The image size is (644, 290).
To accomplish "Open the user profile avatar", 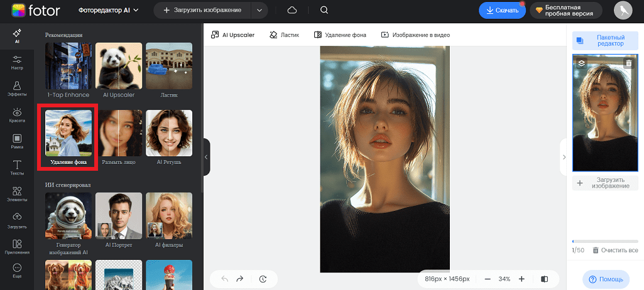I will point(623,11).
